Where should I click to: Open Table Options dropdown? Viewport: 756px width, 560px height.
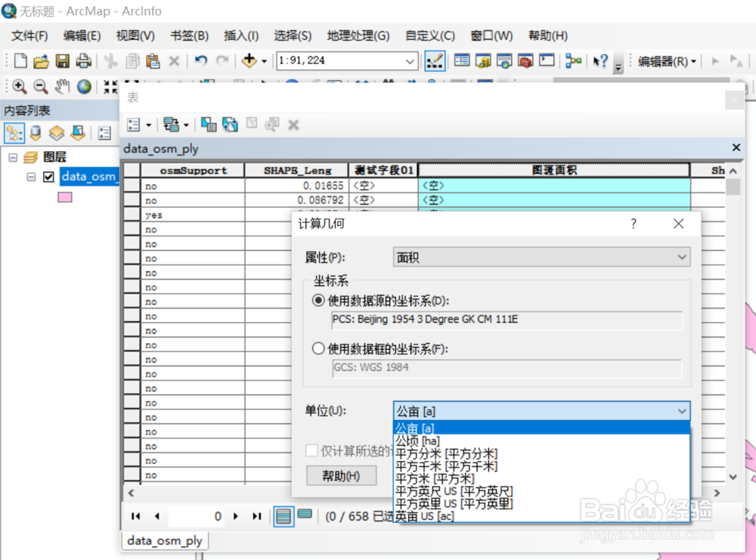coord(139,125)
